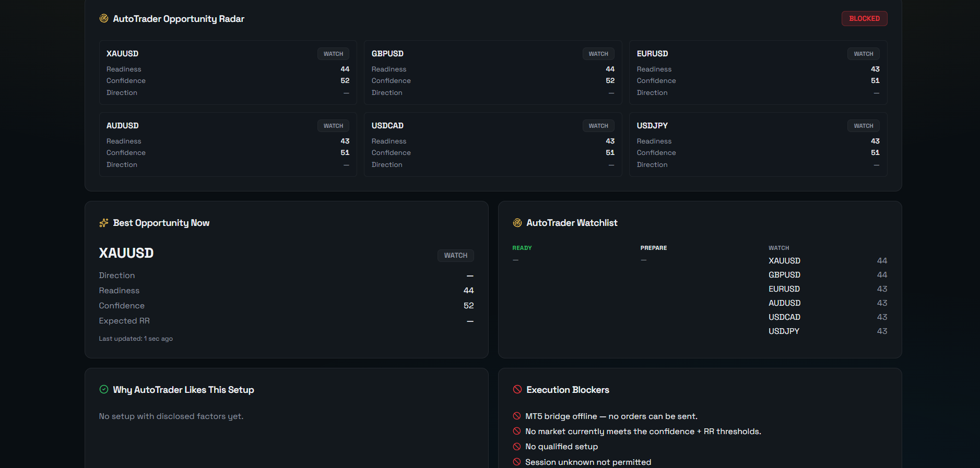Click the WATCH badge on the USDJPY radar card

864,126
